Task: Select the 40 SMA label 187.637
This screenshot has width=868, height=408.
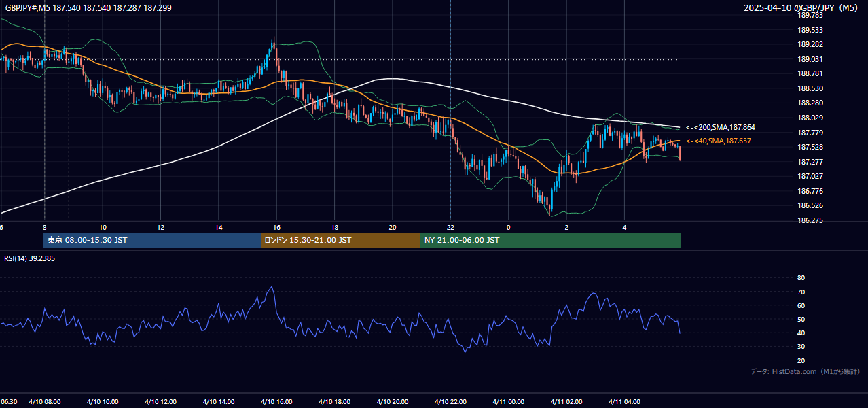Action: (x=719, y=141)
